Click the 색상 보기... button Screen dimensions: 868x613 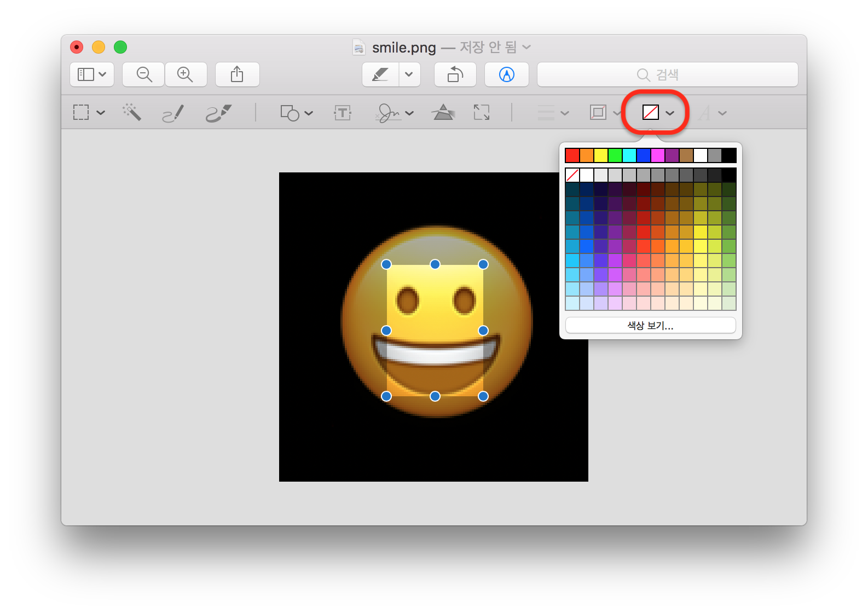pyautogui.click(x=650, y=325)
